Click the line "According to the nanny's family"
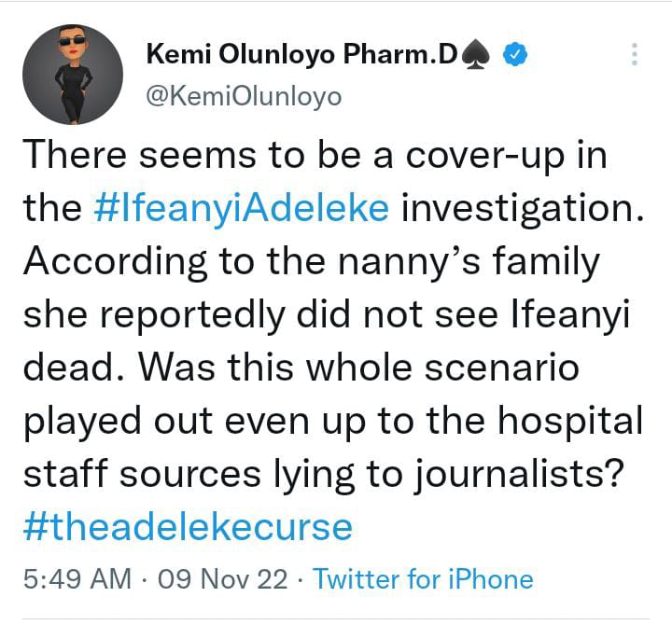672x625 pixels. click(310, 261)
